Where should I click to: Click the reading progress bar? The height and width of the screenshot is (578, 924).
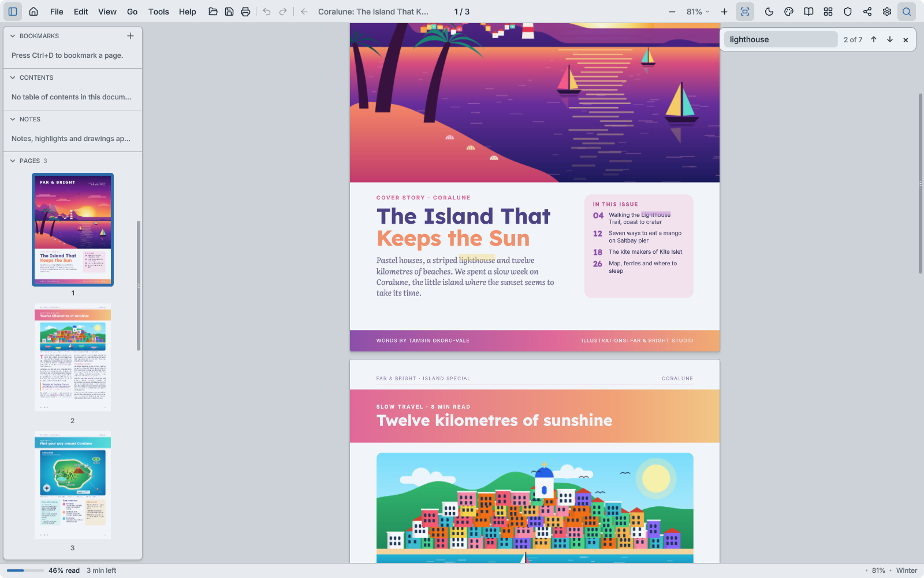pos(25,570)
